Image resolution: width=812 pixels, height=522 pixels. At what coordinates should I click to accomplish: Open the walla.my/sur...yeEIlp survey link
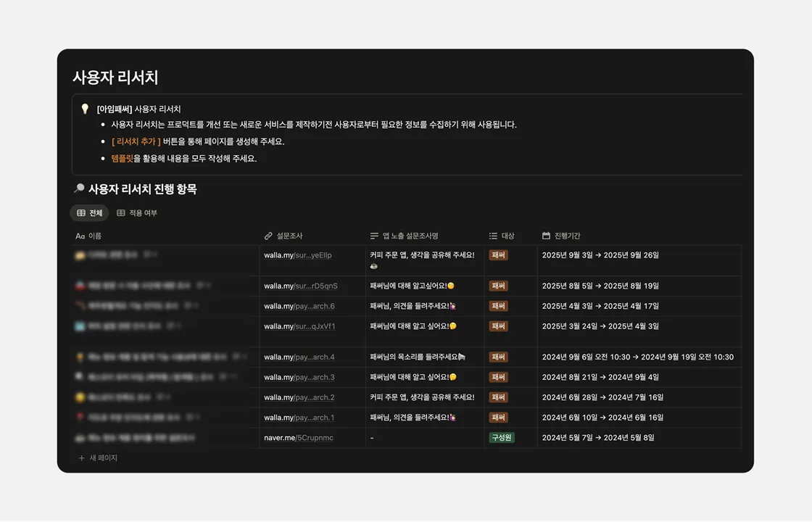297,255
